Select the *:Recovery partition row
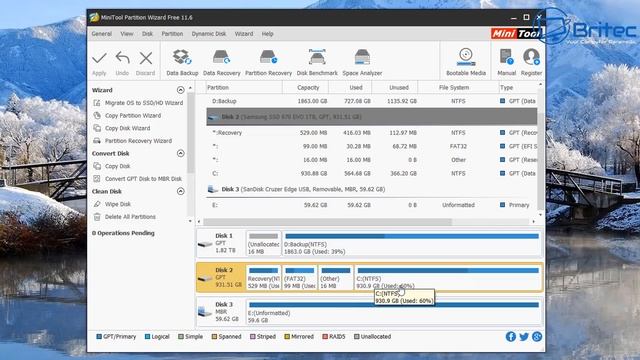This screenshot has width=640, height=360. [371, 133]
